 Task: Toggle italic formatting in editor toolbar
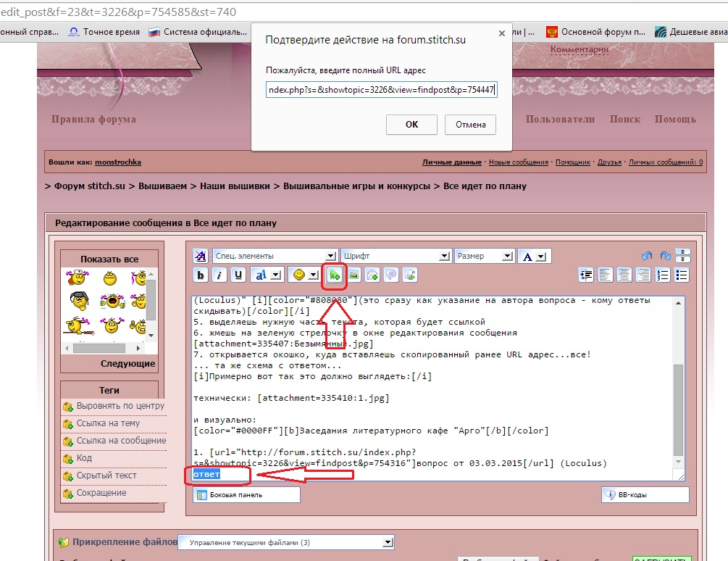(x=219, y=275)
